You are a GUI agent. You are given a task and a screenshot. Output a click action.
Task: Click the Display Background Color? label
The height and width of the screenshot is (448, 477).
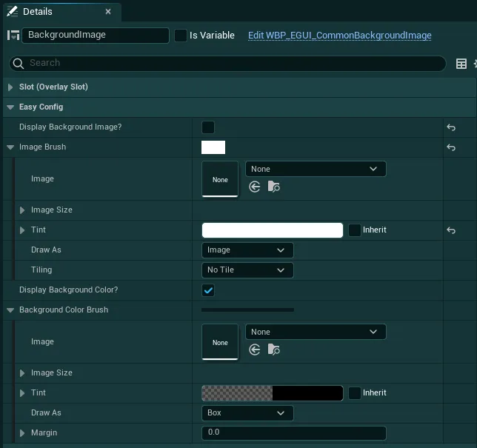point(68,290)
